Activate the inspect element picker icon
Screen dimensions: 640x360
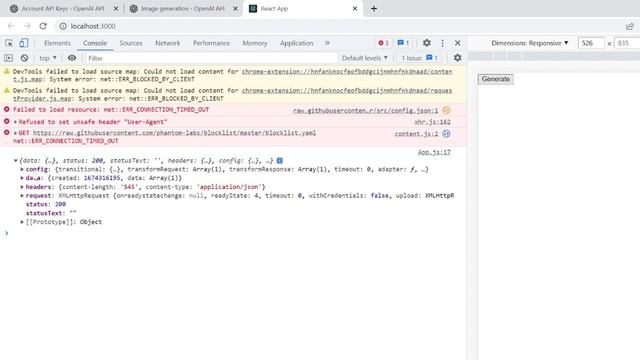coord(9,43)
